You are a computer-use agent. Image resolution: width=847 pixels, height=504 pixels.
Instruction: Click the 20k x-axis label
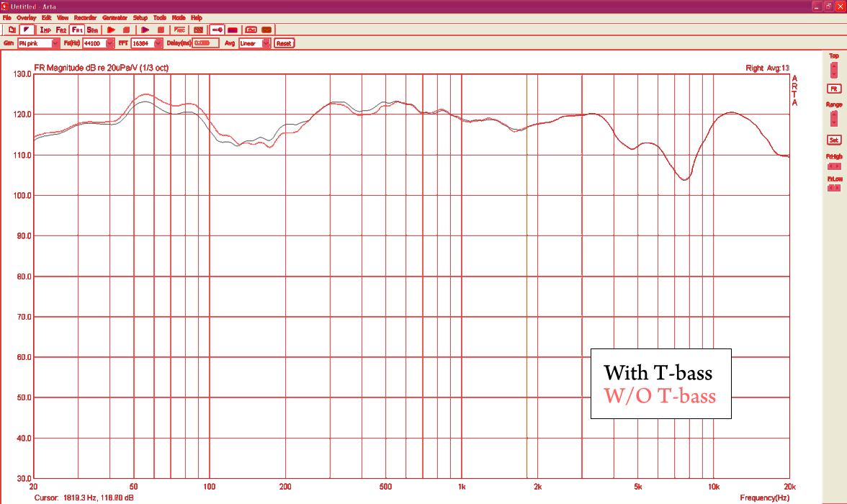[789, 487]
